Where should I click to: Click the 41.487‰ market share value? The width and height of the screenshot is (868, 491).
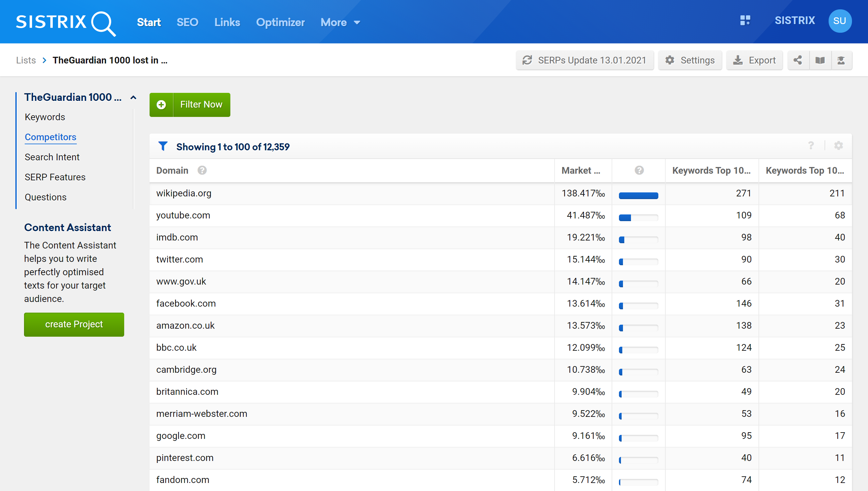coord(586,215)
